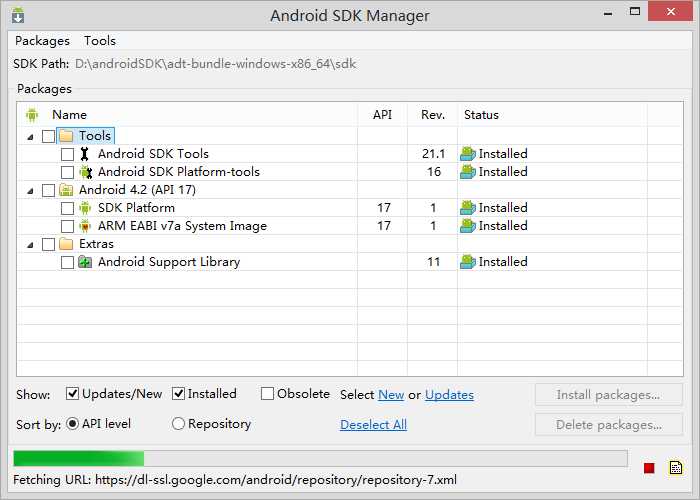Check the Android 4.2 (API 17) group checkbox

click(x=48, y=191)
